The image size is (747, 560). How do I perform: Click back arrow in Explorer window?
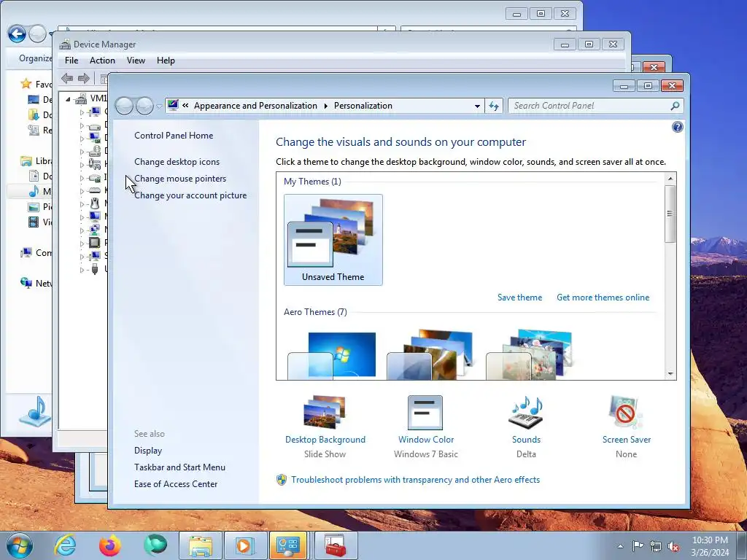(x=17, y=34)
